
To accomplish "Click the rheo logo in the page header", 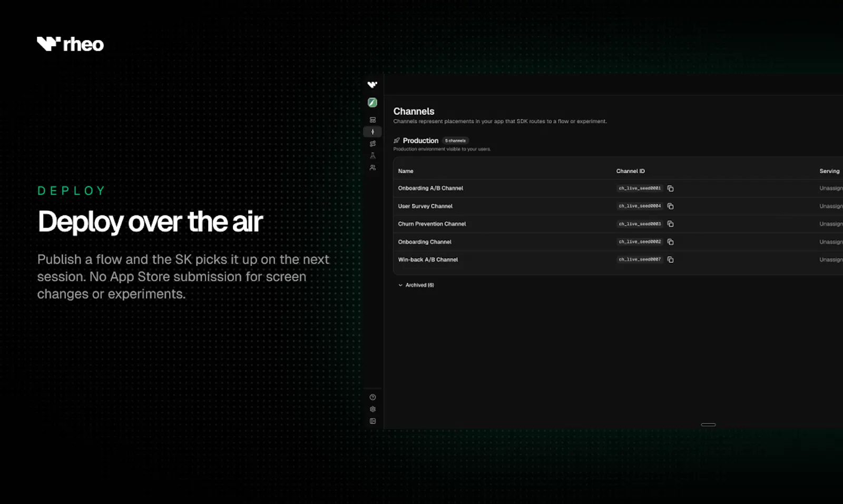I will 70,44.
